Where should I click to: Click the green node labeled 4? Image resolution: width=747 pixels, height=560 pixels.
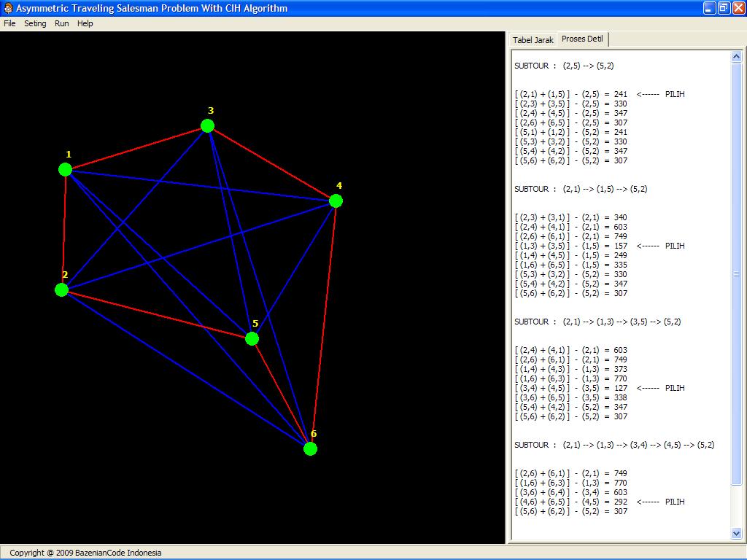coord(336,201)
